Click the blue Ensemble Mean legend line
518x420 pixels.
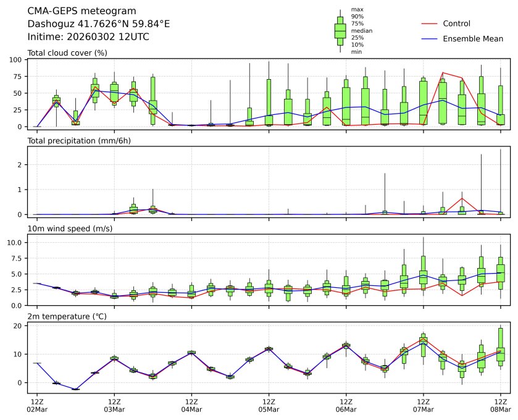[x=429, y=39]
